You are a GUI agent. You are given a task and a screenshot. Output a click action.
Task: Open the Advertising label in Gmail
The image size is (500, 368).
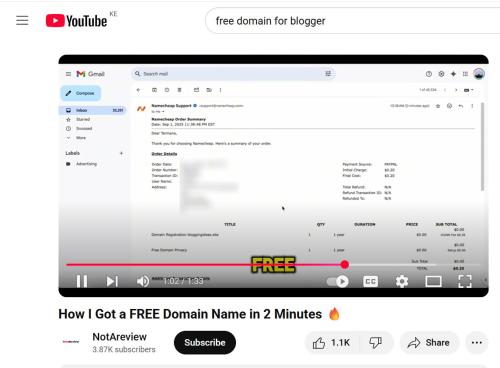click(x=86, y=164)
